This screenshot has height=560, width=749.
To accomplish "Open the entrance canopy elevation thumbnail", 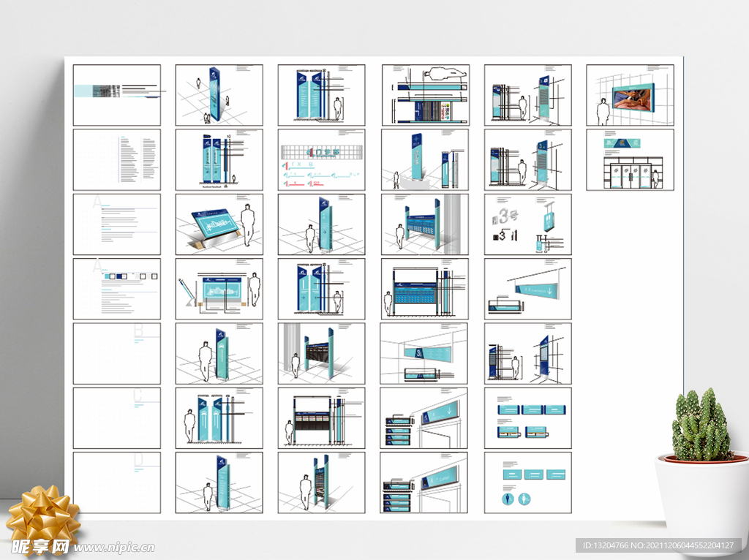I will pos(426,95).
